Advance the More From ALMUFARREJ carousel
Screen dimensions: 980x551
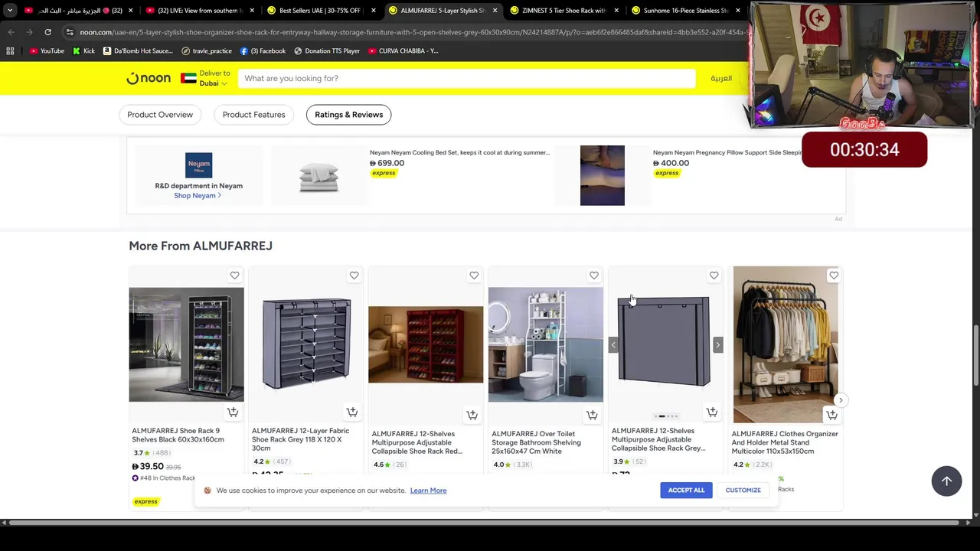coord(841,400)
